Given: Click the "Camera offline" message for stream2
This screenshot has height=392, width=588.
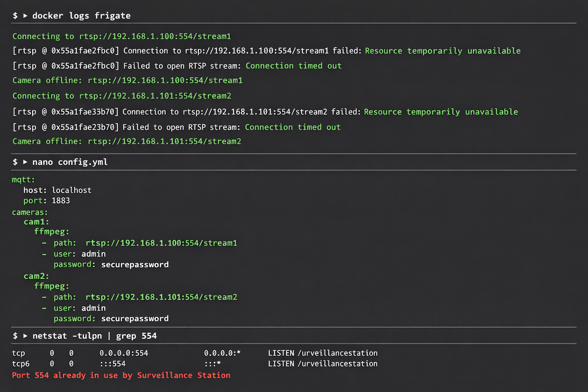Looking at the screenshot, I should point(126,141).
